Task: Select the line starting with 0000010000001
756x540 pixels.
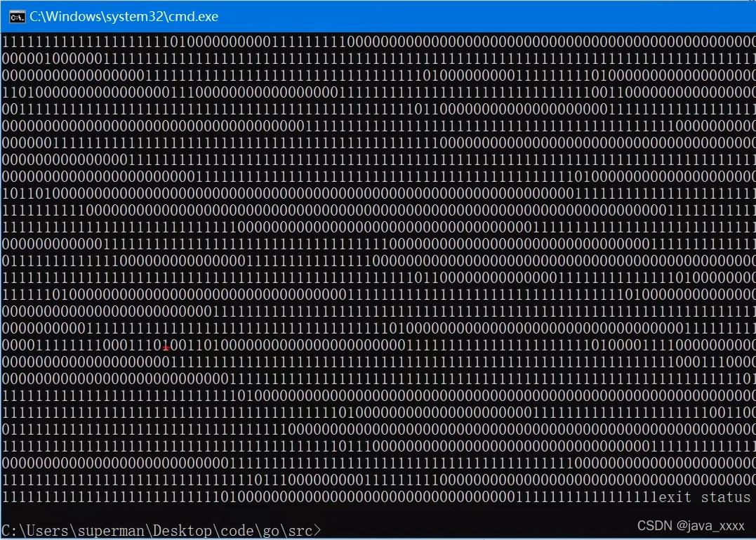Action: tap(378, 59)
